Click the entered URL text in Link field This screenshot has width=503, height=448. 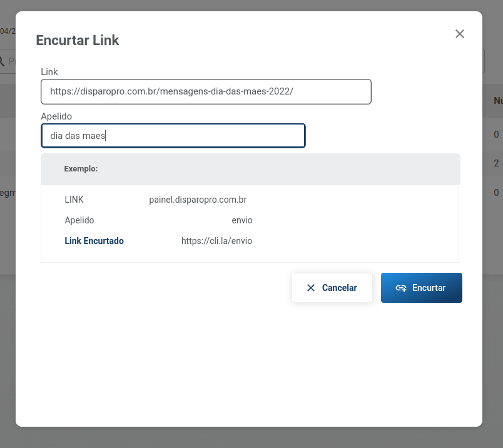(x=171, y=91)
